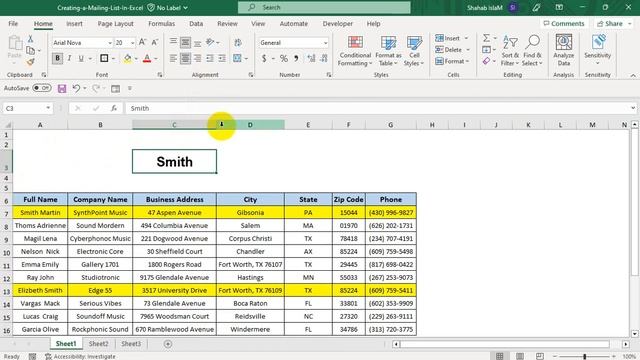Adjust the zoom slider
The width and height of the screenshot is (640, 360).
click(x=584, y=356)
